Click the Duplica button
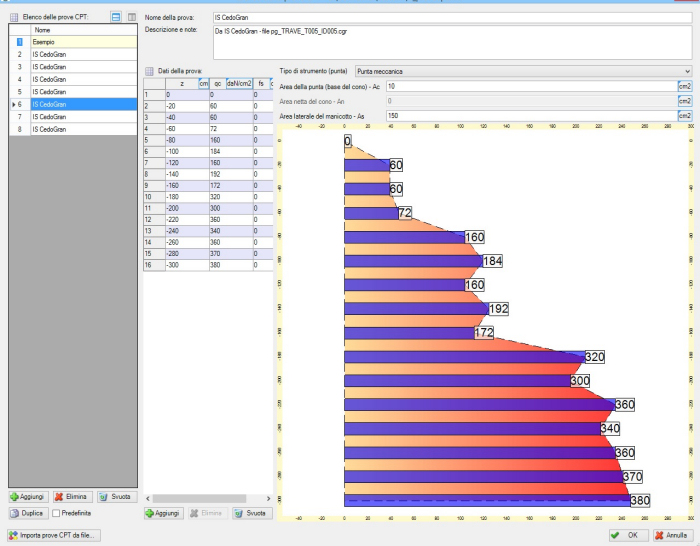The height and width of the screenshot is (546, 700). [28, 513]
